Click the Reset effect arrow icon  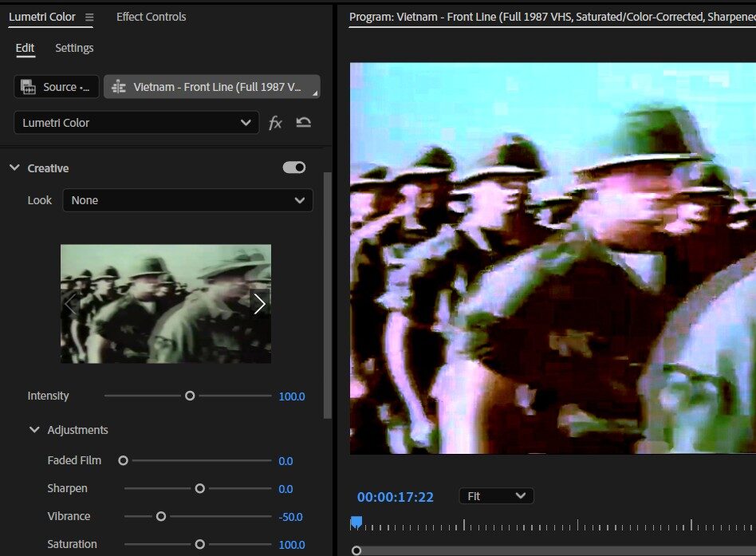pyautogui.click(x=303, y=123)
